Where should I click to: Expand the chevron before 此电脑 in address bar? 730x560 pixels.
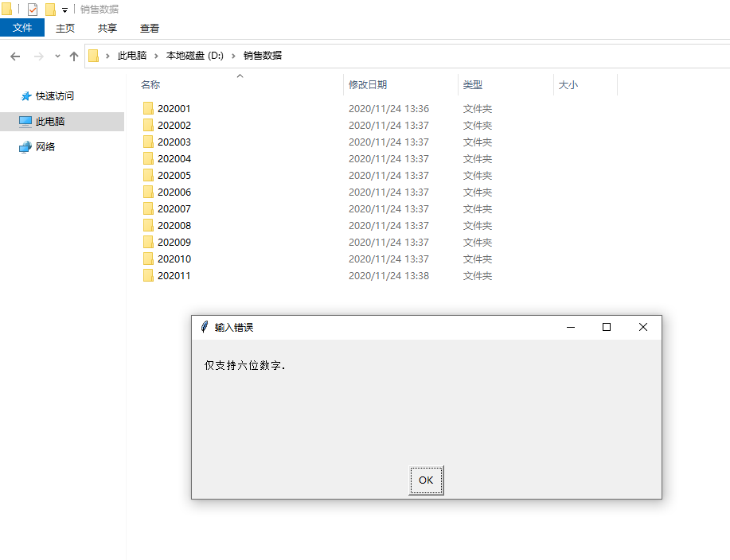point(107,56)
